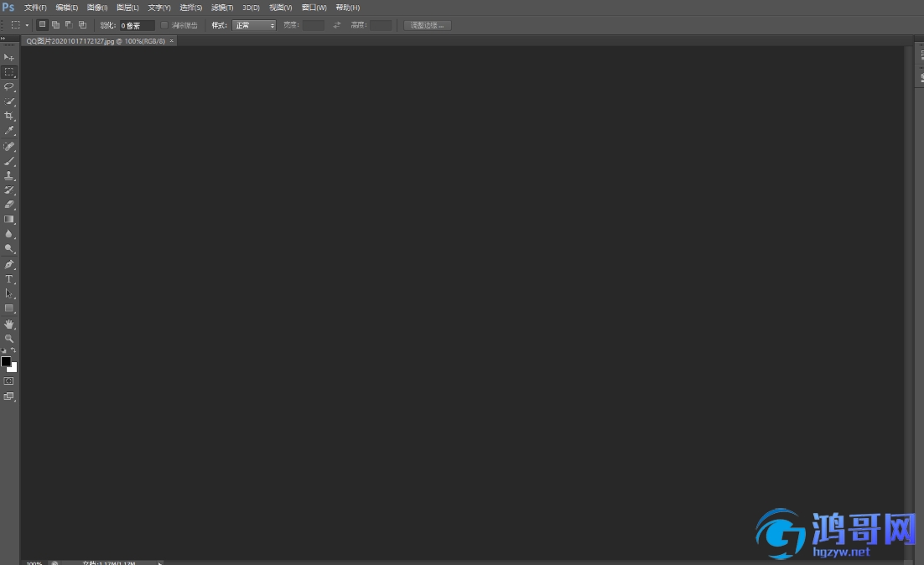Image resolution: width=924 pixels, height=565 pixels.
Task: Open the 滤镜(T) menu
Action: pyautogui.click(x=222, y=8)
